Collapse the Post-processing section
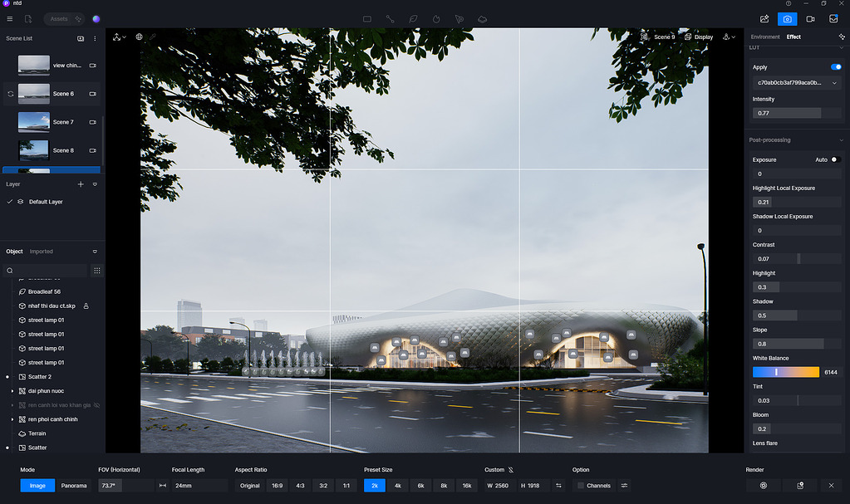Viewport: 850px width, 504px height. click(842, 139)
